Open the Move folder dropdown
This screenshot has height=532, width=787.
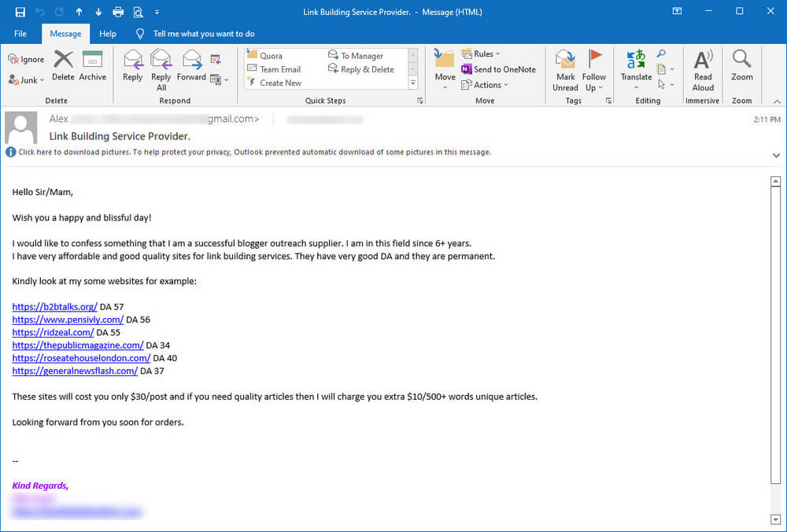pos(445,70)
